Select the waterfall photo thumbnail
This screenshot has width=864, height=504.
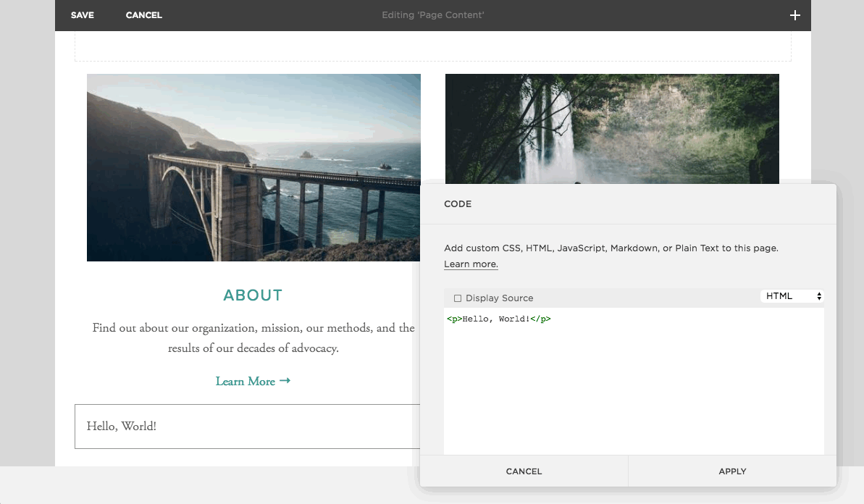click(x=612, y=129)
